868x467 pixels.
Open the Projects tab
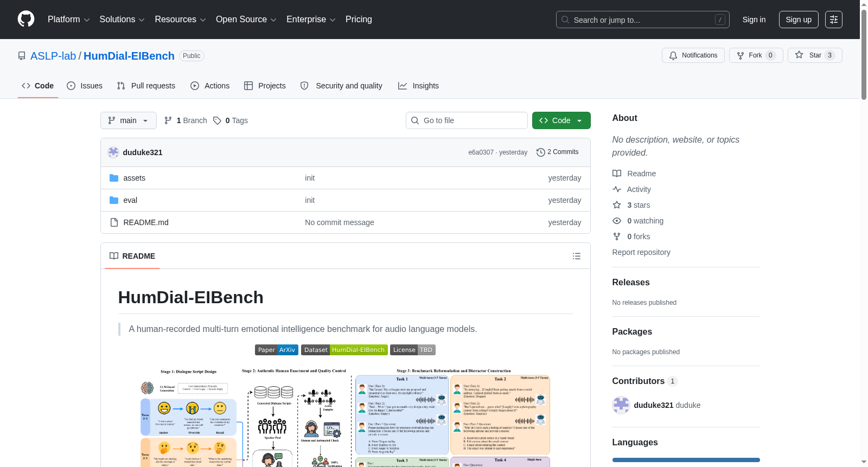[265, 86]
